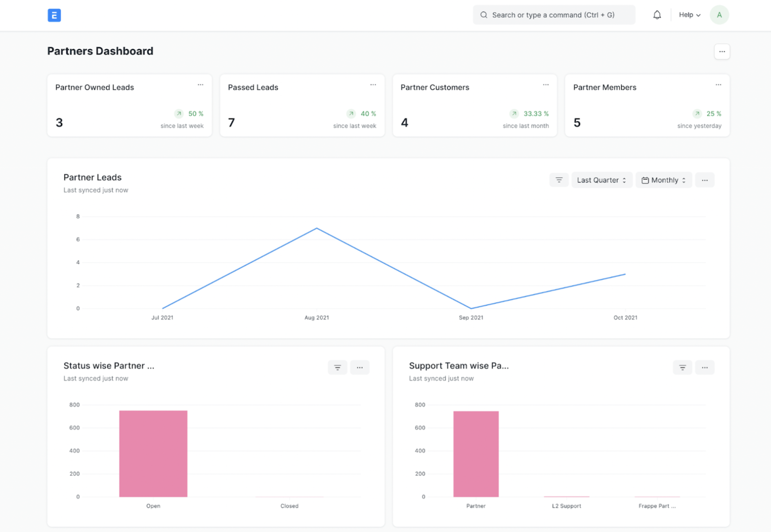Open Partner Leads chart ellipsis menu

(704, 180)
